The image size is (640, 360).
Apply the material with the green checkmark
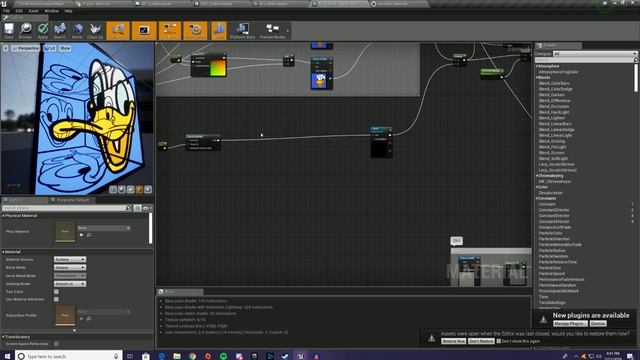(x=42, y=31)
